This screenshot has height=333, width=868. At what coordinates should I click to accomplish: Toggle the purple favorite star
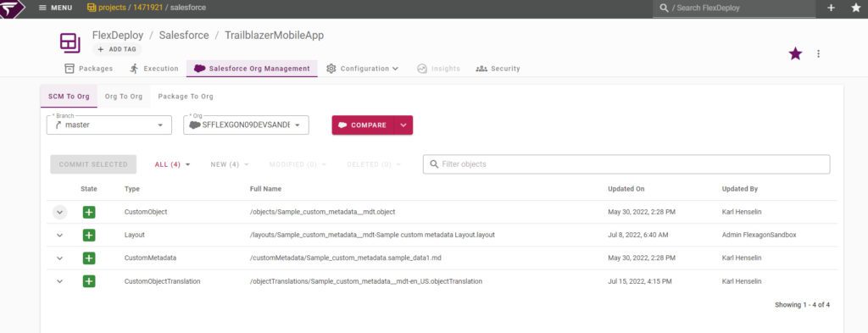[x=795, y=53]
